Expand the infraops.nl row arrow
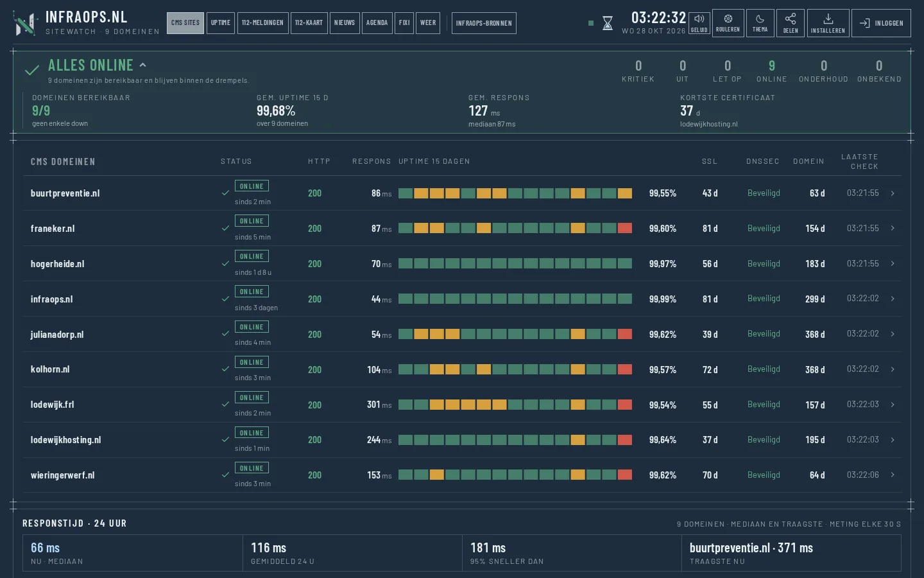Image resolution: width=924 pixels, height=578 pixels. point(893,299)
